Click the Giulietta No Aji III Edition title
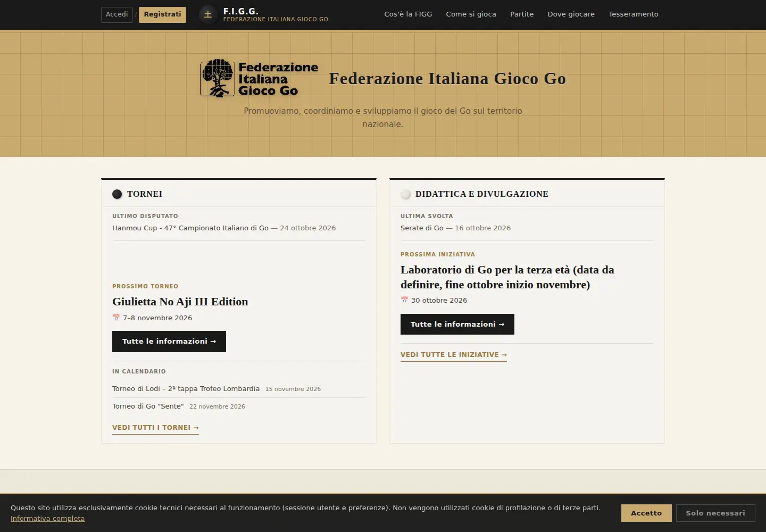The height and width of the screenshot is (532, 766). (x=180, y=302)
